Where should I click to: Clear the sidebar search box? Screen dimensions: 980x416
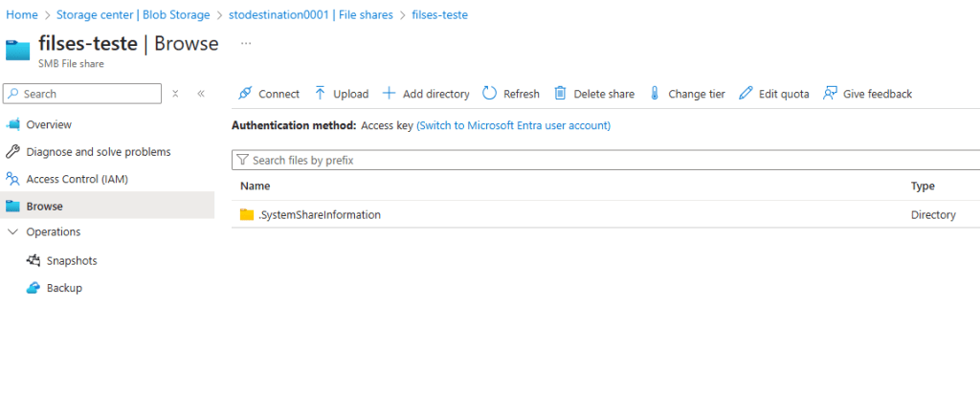pyautogui.click(x=175, y=94)
